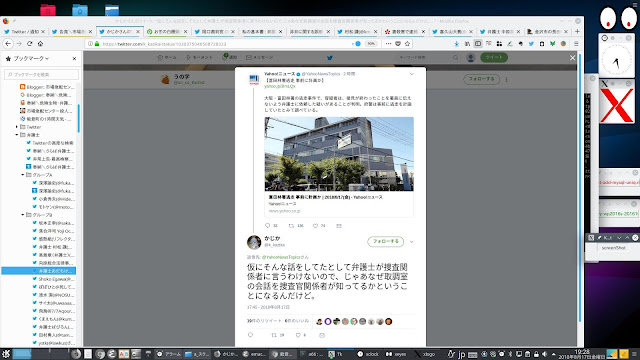Save page to Pocket icon
640x360 pixels.
(398, 44)
